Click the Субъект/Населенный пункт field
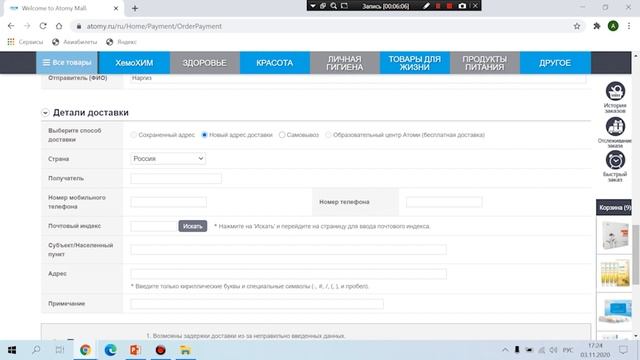Screen dimensions: 640x360 coord(289,249)
